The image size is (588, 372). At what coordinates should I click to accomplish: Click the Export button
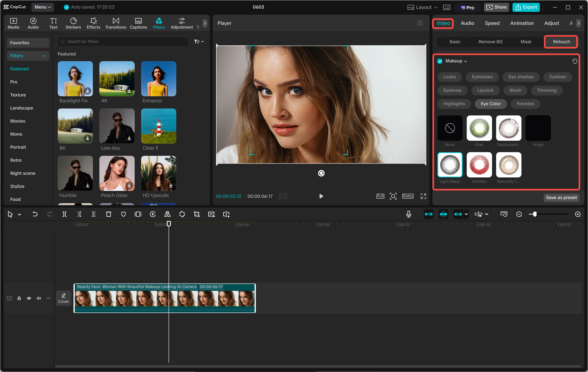526,7
